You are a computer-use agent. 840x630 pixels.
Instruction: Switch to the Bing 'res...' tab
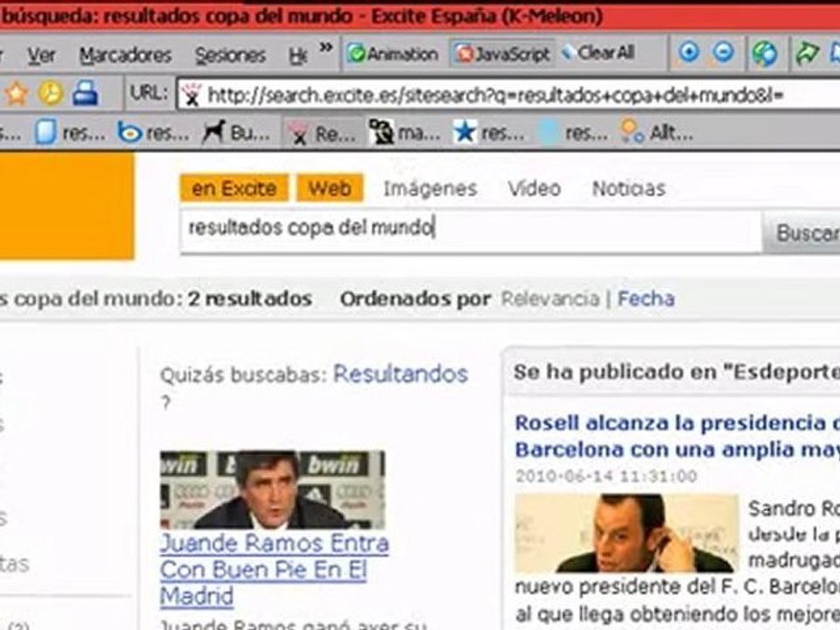point(154,133)
